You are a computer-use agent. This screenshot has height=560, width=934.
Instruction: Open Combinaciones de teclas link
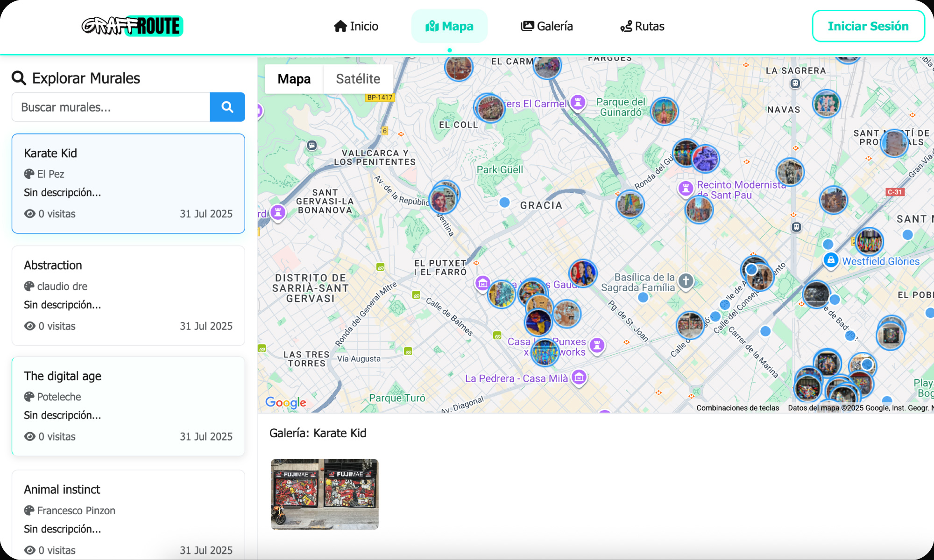point(737,408)
